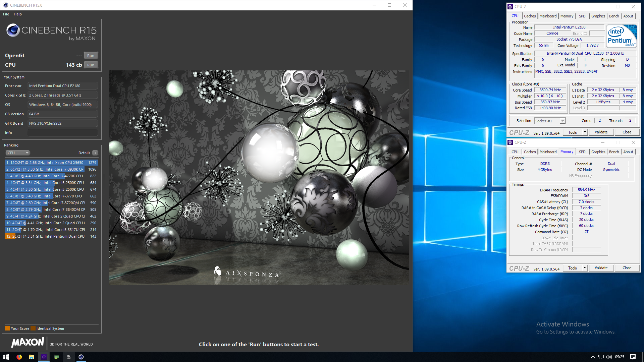Click the Cinebench title bar icon
644x362 pixels.
[5, 5]
